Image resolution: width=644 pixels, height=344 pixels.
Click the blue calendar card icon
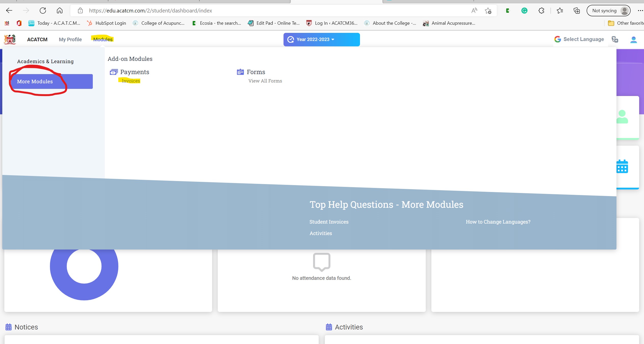pos(622,166)
